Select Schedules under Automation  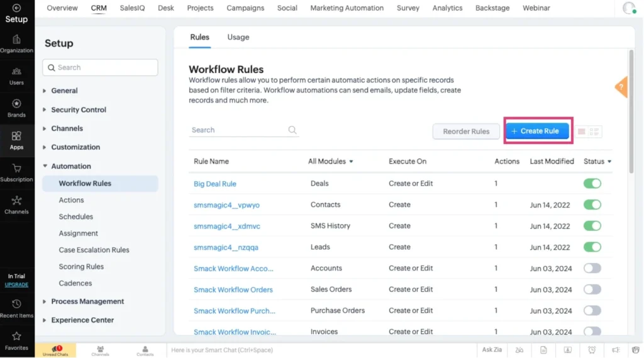75,216
